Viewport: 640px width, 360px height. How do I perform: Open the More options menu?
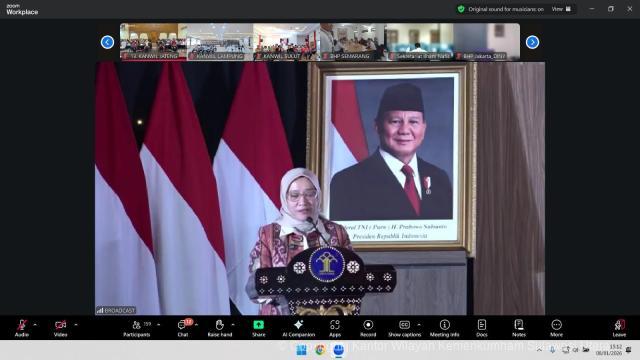click(x=556, y=328)
